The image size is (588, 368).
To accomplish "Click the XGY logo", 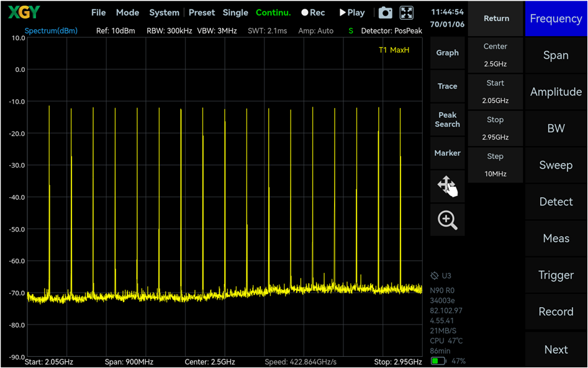I will click(x=24, y=12).
